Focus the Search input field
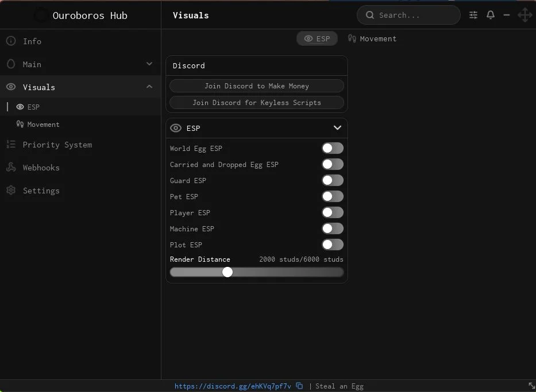The width and height of the screenshot is (536, 392). point(408,15)
